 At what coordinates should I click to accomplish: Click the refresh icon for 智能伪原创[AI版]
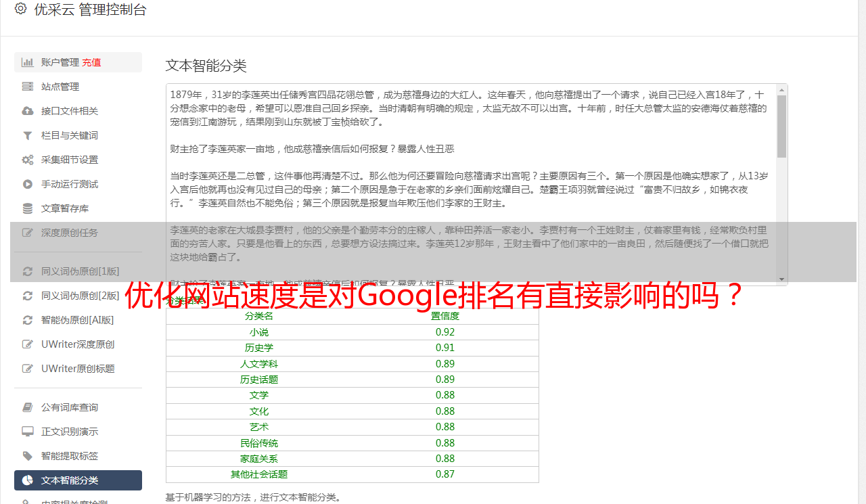click(x=28, y=320)
